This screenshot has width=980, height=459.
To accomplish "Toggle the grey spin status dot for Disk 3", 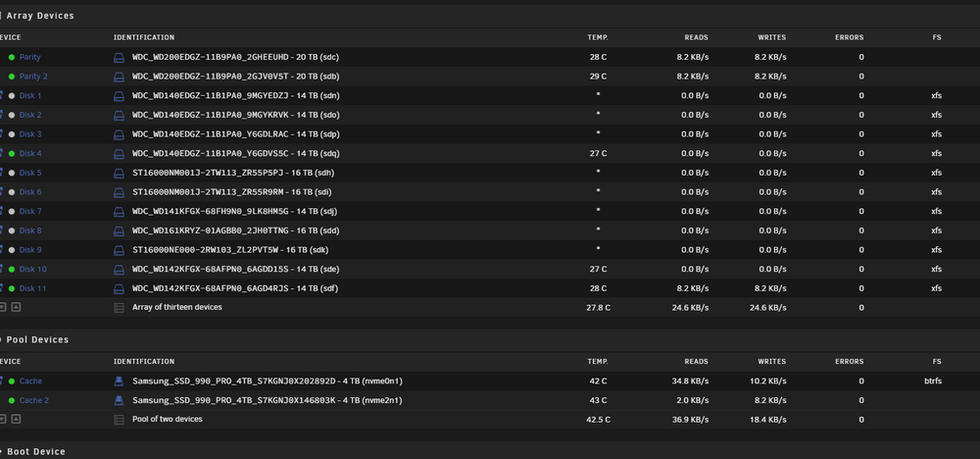I will pyautogui.click(x=11, y=134).
